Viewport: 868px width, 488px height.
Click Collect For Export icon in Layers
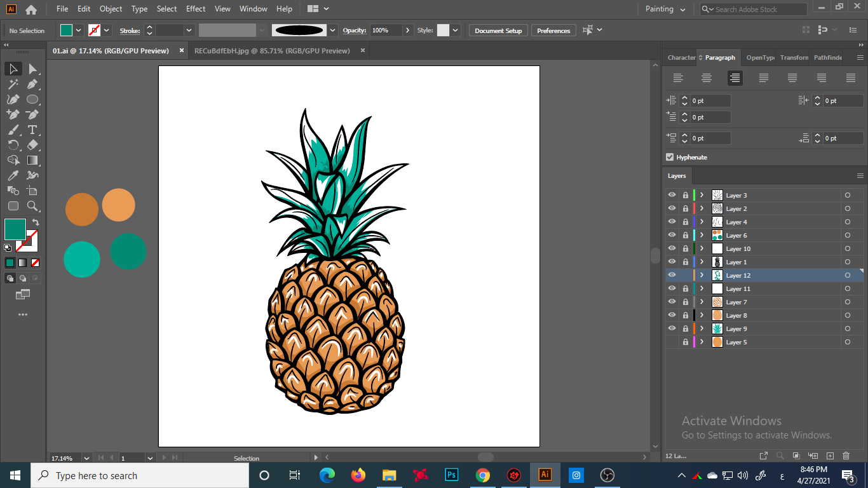(x=764, y=456)
